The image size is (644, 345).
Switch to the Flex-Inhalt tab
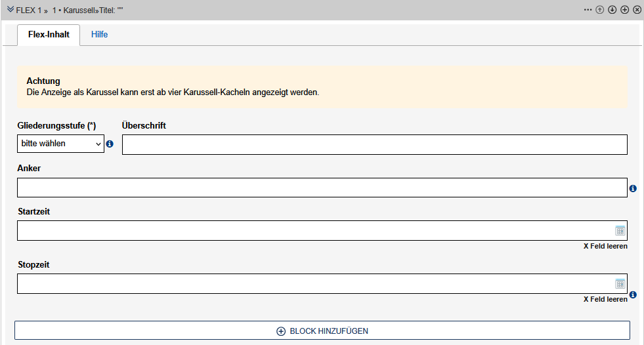coord(49,35)
